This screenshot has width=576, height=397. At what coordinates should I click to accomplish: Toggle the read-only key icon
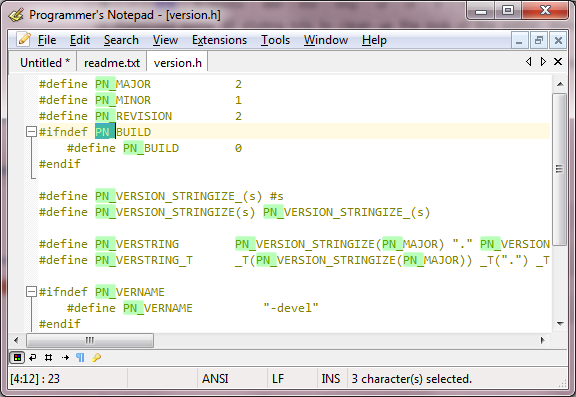97,357
